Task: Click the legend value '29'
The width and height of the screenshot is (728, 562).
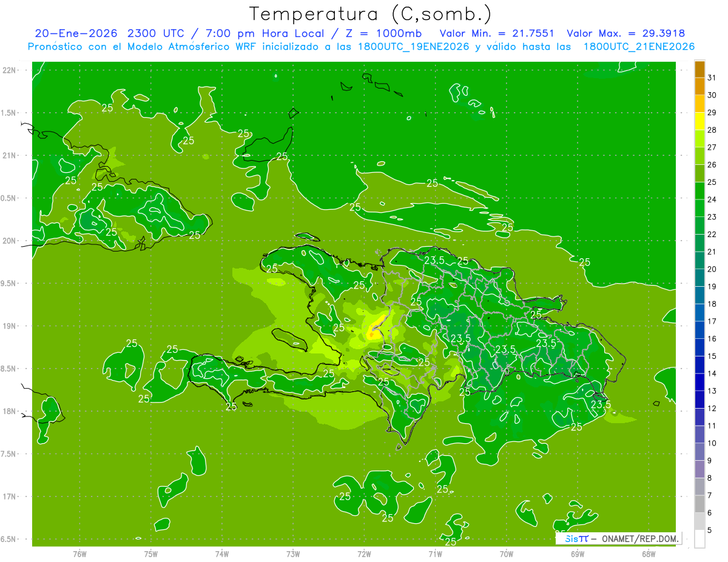Action: 712,112
